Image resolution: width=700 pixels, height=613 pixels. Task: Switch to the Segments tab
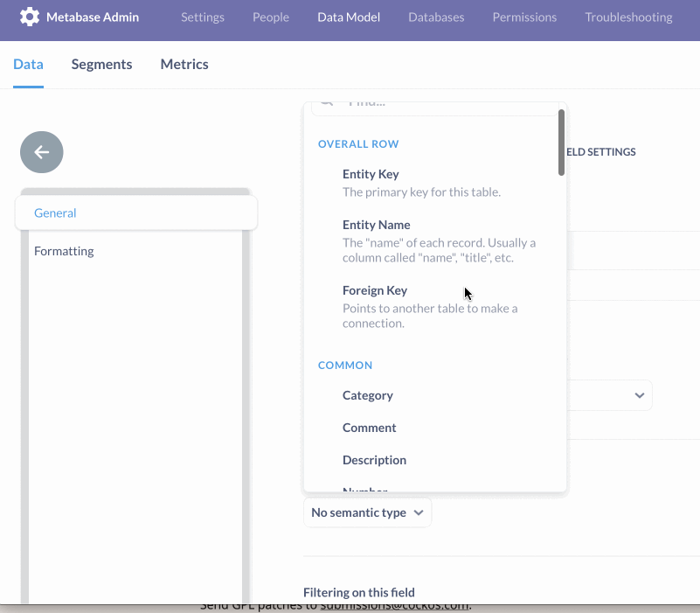pyautogui.click(x=101, y=64)
